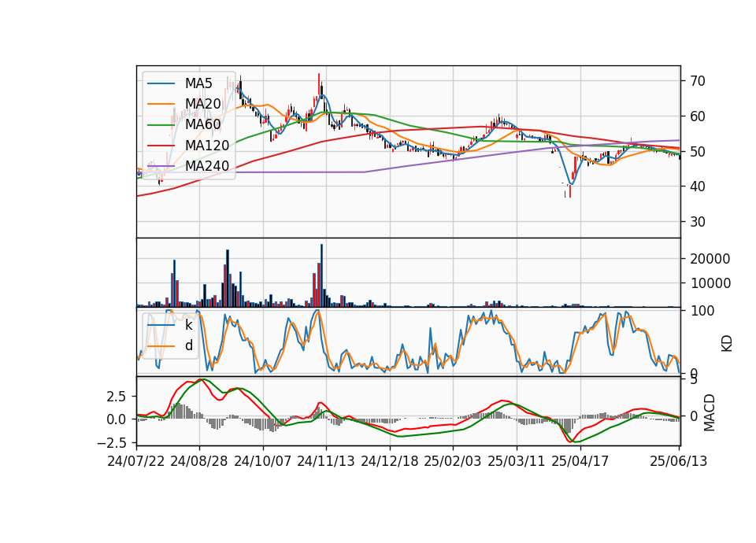Viewport: 756px width, 543px height.
Task: Click the 25/03/11 date axis label
Action: pyautogui.click(x=517, y=461)
